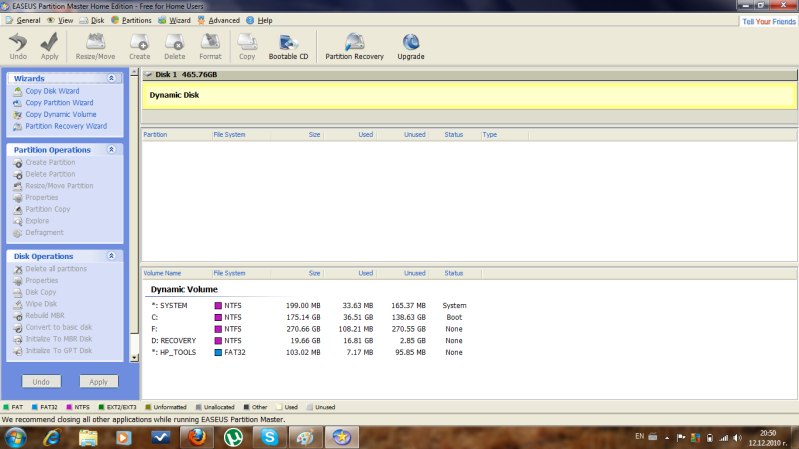Click the FAT32 swatch in HP_TOOLS row
Viewport: 799px width, 449px height.
tap(218, 352)
